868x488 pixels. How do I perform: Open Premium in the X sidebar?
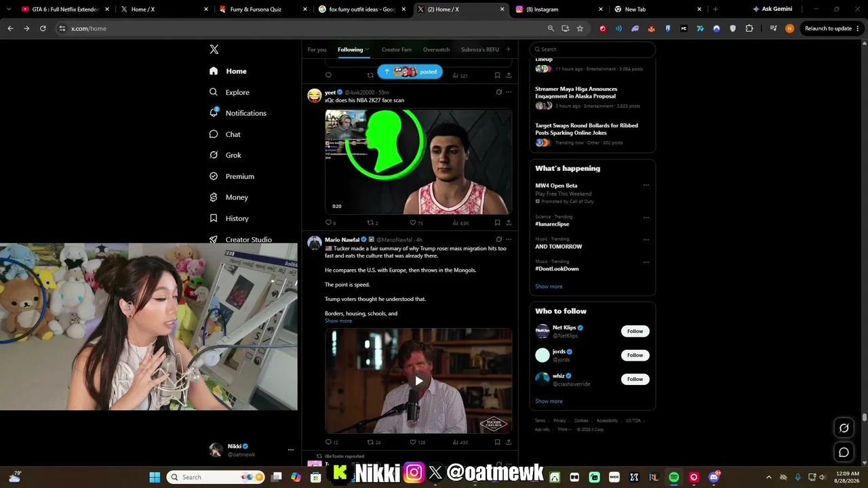232,176
